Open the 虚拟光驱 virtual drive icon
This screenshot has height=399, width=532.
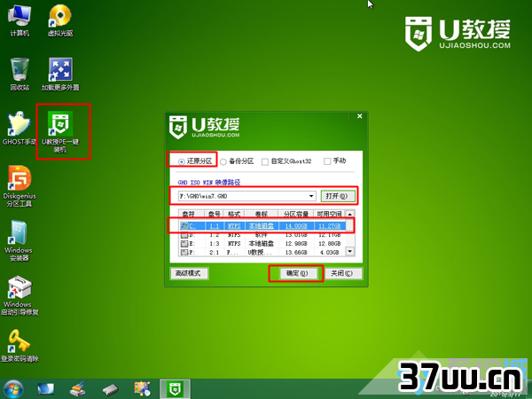60,20
